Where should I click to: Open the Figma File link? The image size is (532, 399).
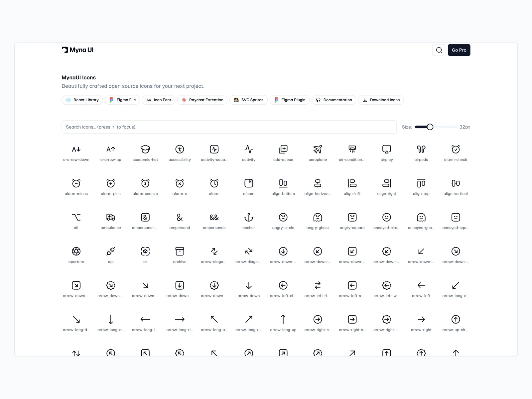click(x=122, y=100)
